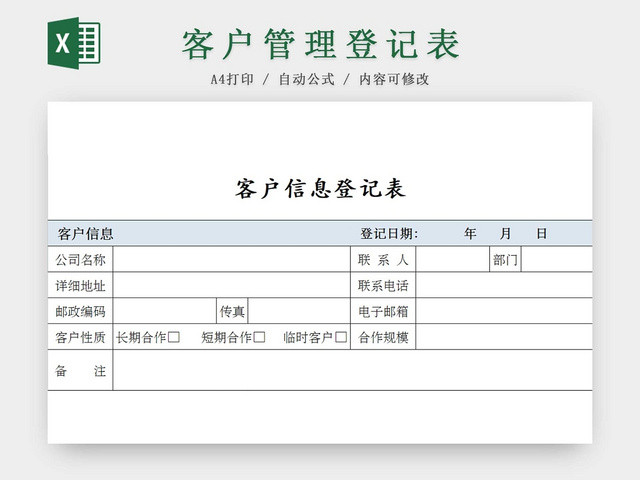The width and height of the screenshot is (640, 480).
Task: Click the large empty 备注 field
Action: point(353,370)
